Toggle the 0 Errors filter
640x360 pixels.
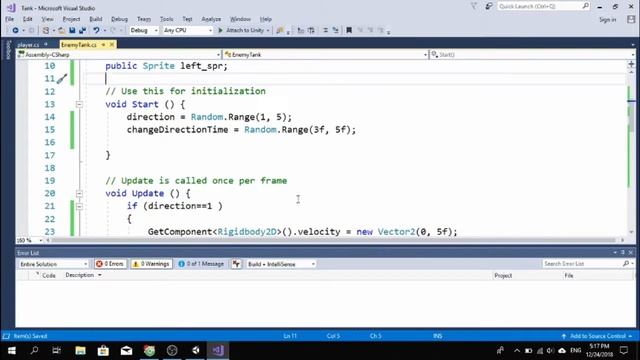point(110,264)
